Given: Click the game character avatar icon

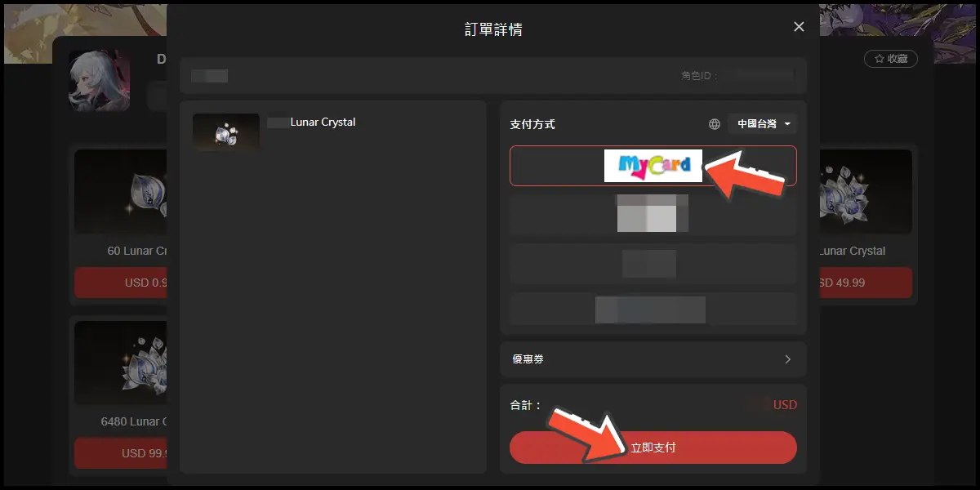Looking at the screenshot, I should coord(99,80).
